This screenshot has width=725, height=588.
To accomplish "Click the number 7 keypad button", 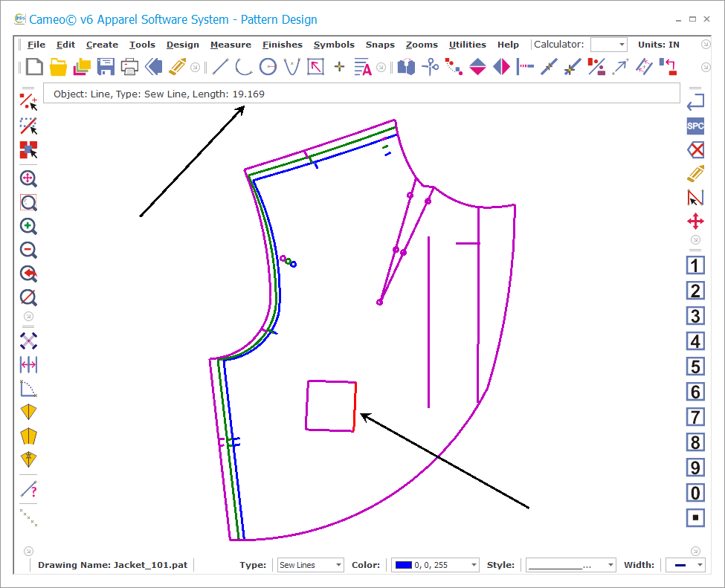I will (x=695, y=417).
